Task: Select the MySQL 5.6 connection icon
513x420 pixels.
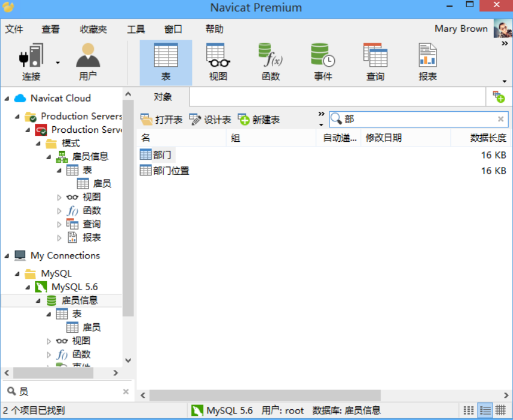Action: point(41,287)
